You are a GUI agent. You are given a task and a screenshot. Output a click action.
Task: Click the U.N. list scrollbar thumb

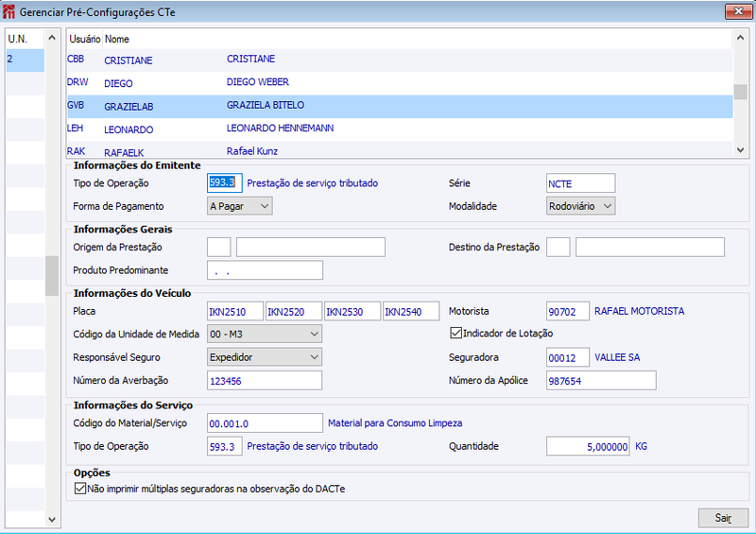click(x=52, y=275)
